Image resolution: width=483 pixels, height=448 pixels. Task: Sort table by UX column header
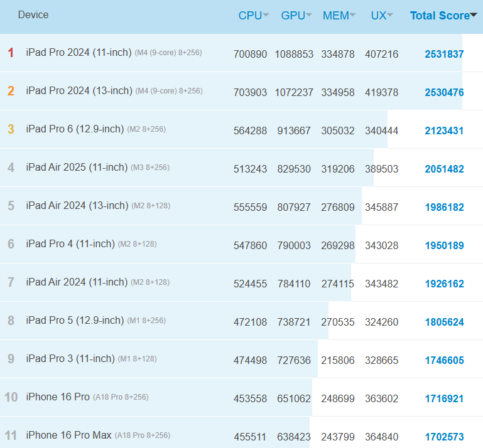pyautogui.click(x=381, y=16)
